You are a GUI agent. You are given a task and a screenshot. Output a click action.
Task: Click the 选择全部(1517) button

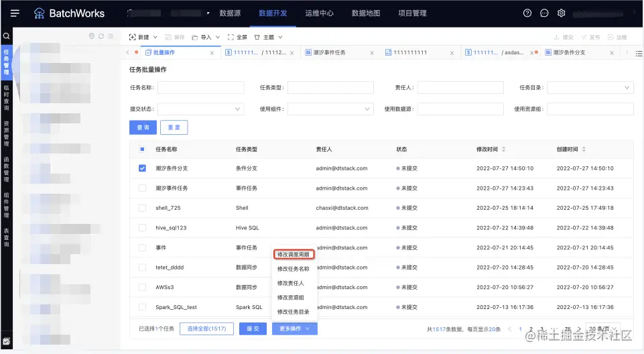206,329
